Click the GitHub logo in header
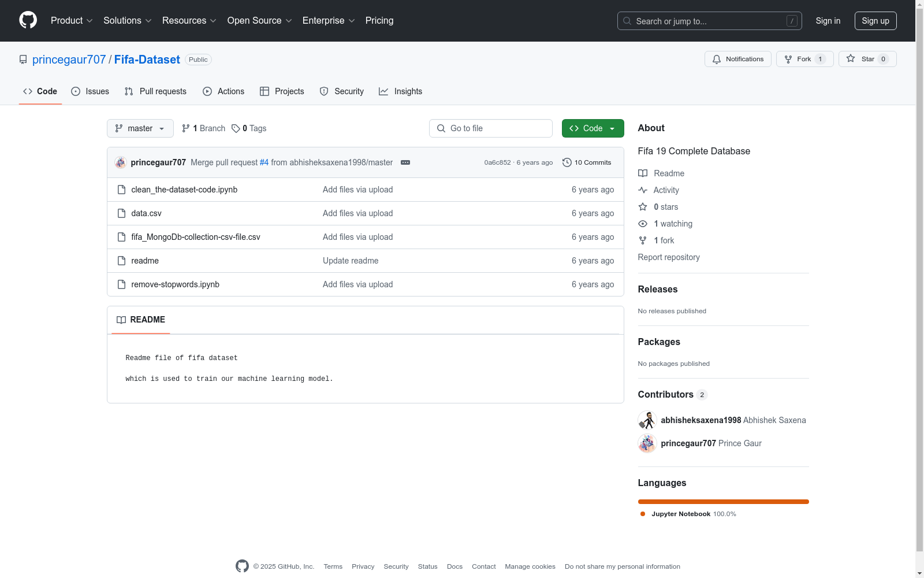924x578 pixels. [x=28, y=20]
